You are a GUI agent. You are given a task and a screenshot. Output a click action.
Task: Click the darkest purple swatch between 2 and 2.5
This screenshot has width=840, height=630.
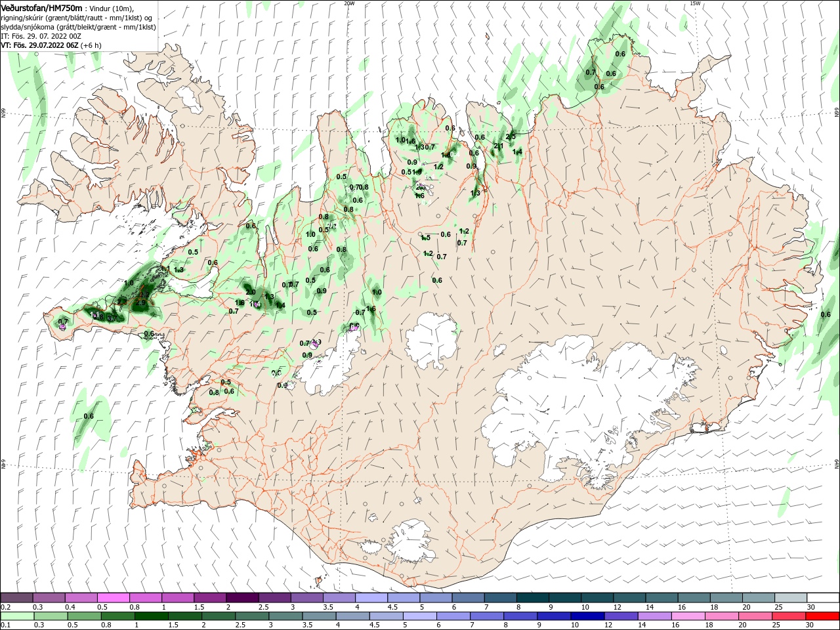(242, 598)
